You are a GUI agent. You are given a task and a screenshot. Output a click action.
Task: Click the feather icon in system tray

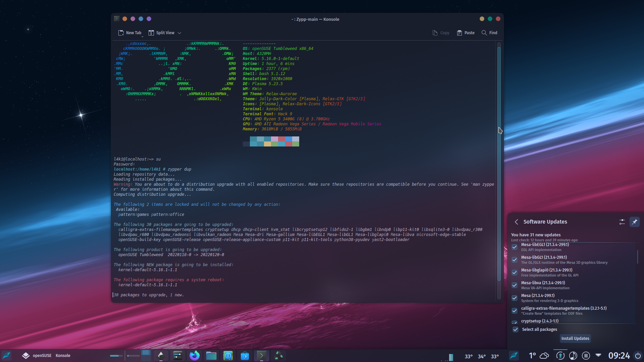pos(514,356)
